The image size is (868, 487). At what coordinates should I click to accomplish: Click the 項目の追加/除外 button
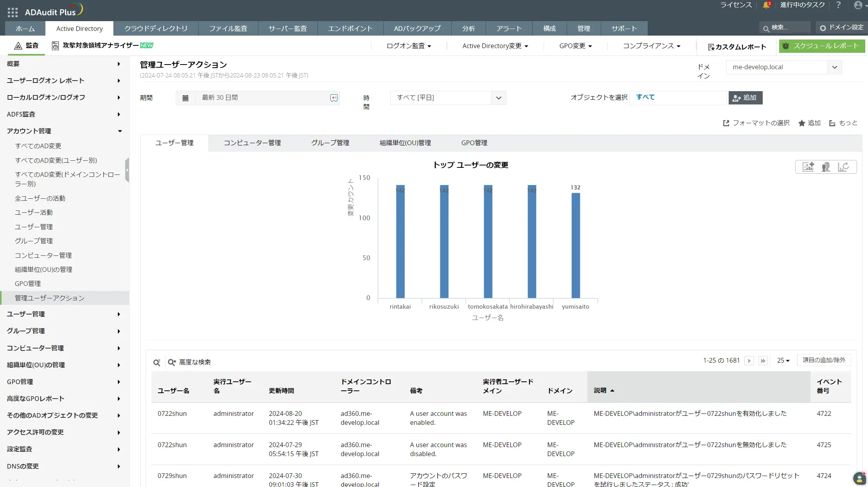[824, 360]
